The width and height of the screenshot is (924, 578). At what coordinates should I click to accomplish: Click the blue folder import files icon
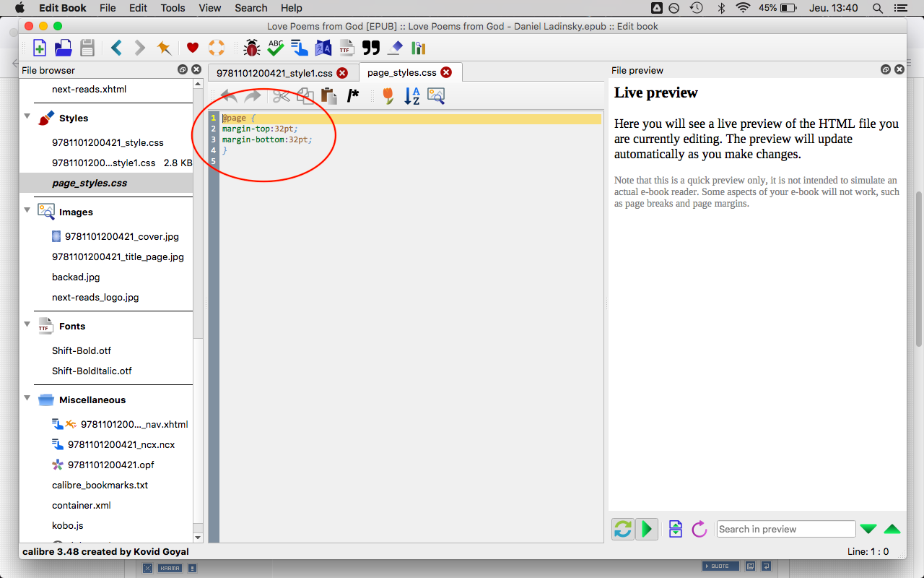point(64,48)
